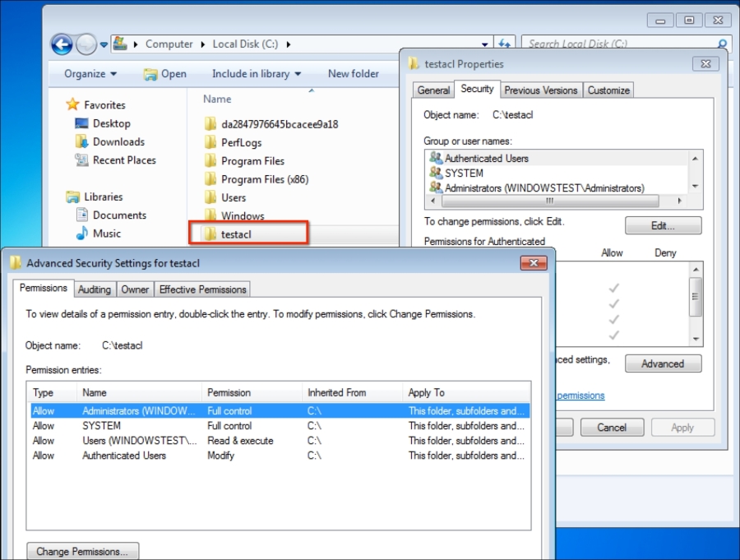
Task: Select the Music library icon
Action: tap(82, 234)
